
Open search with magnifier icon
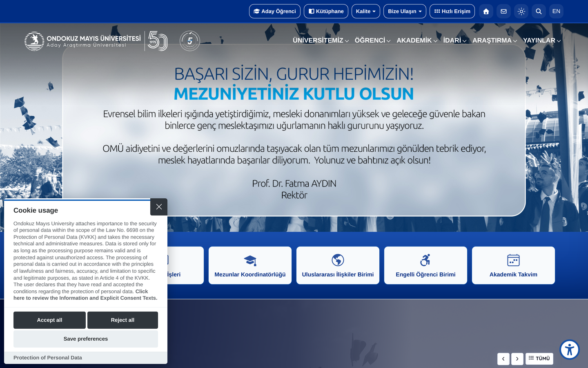pos(539,11)
